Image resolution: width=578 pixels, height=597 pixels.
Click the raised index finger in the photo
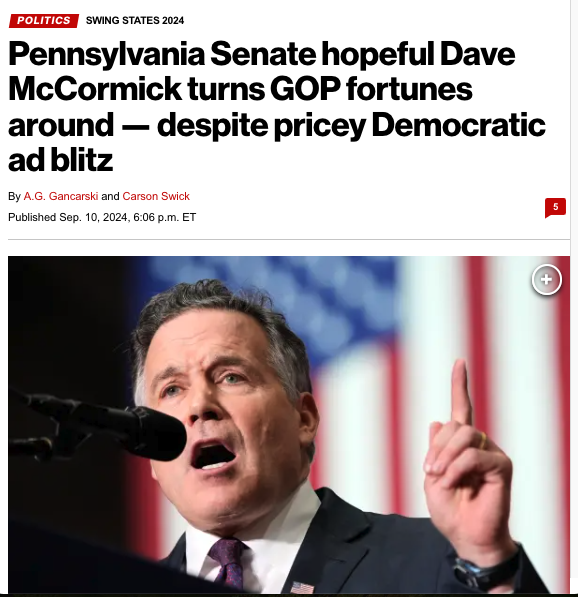pyautogui.click(x=461, y=392)
